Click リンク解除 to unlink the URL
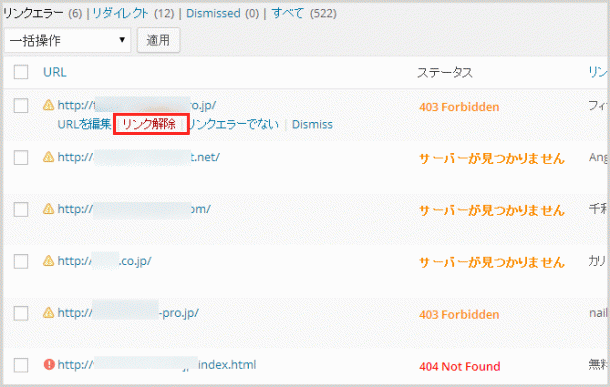This screenshot has width=610, height=387. pyautogui.click(x=149, y=124)
